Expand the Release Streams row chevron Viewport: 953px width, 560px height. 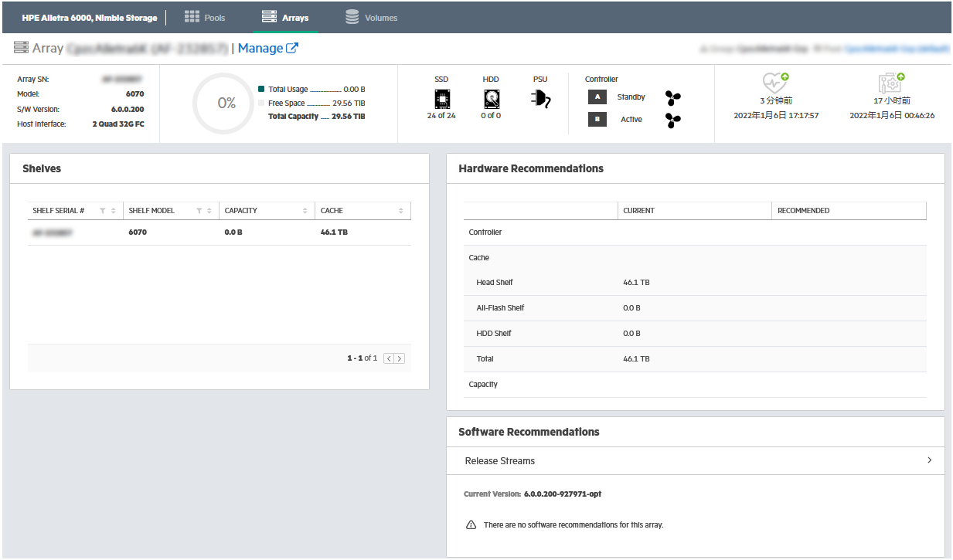[x=929, y=460]
